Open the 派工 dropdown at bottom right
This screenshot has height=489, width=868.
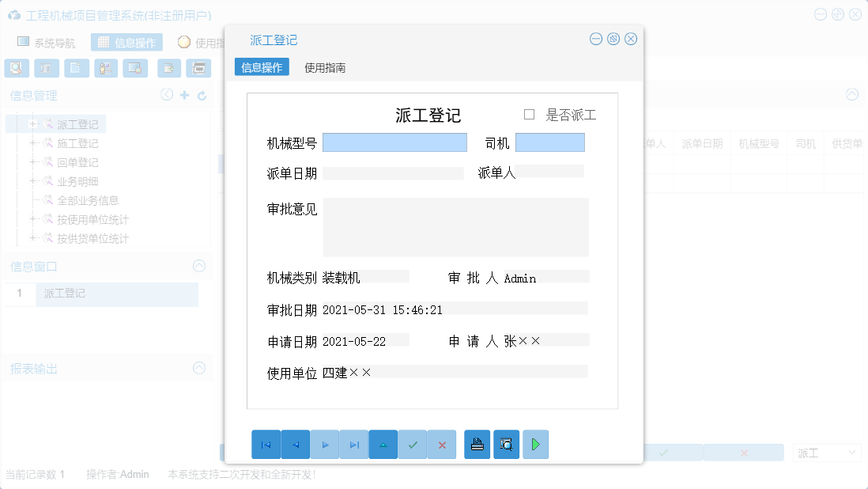pos(826,452)
